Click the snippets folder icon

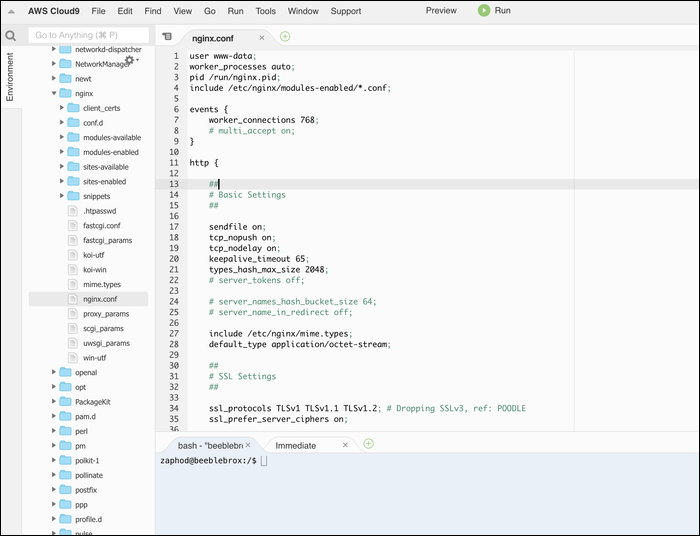click(73, 196)
